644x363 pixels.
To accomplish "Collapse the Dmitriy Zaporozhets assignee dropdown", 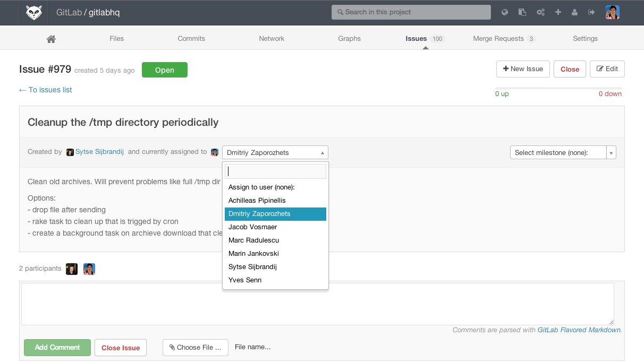I will tap(275, 152).
